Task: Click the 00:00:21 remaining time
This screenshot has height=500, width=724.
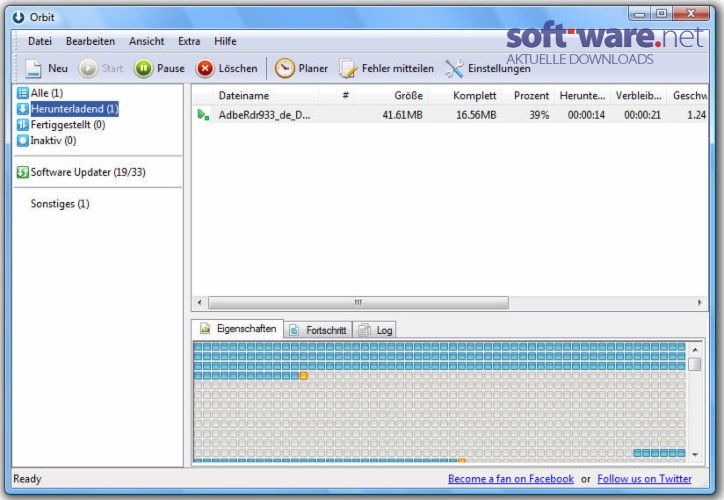Action: point(642,115)
